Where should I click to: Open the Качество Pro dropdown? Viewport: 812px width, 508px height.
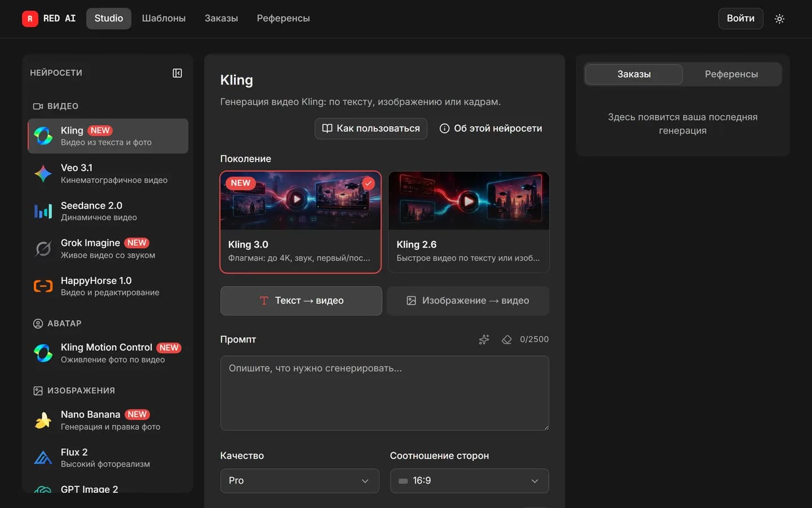300,481
